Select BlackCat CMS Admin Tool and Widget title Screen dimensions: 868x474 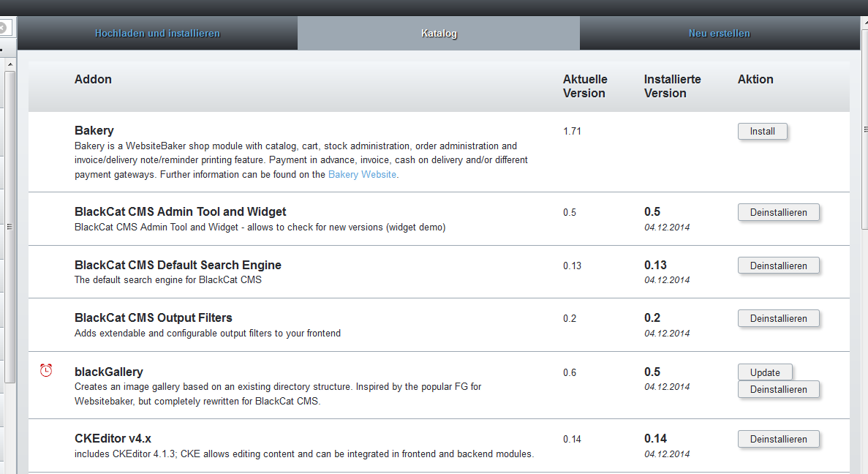181,211
